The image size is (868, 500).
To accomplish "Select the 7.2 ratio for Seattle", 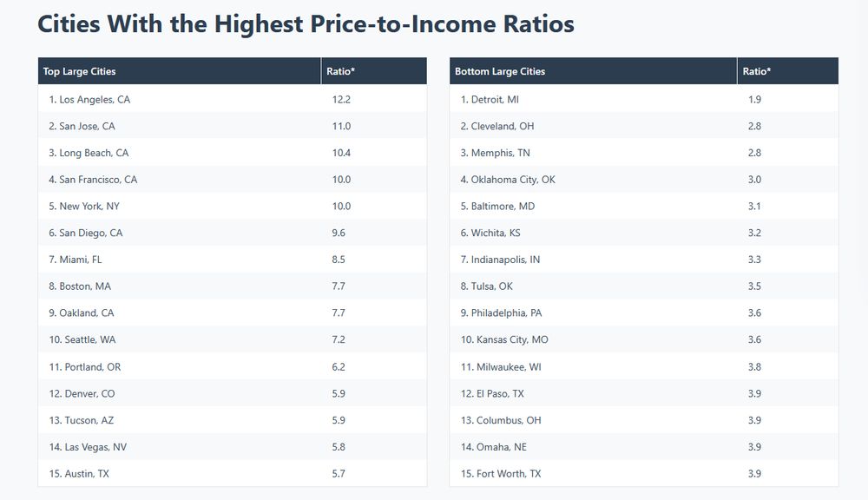I will click(339, 339).
